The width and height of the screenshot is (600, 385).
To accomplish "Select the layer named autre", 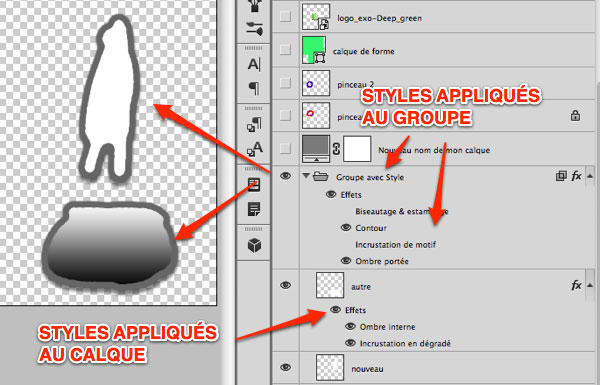I will pyautogui.click(x=361, y=287).
